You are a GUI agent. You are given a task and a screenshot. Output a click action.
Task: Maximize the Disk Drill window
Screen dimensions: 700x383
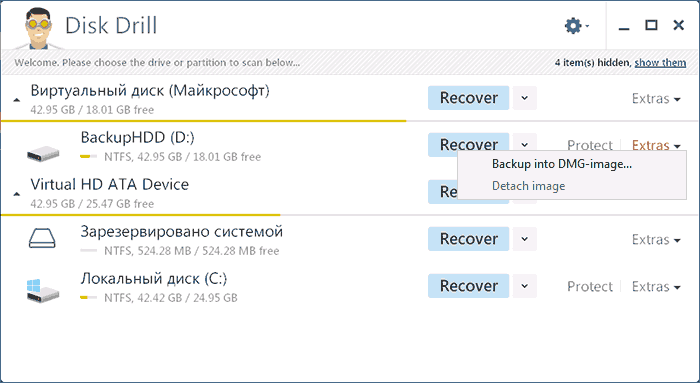click(651, 25)
